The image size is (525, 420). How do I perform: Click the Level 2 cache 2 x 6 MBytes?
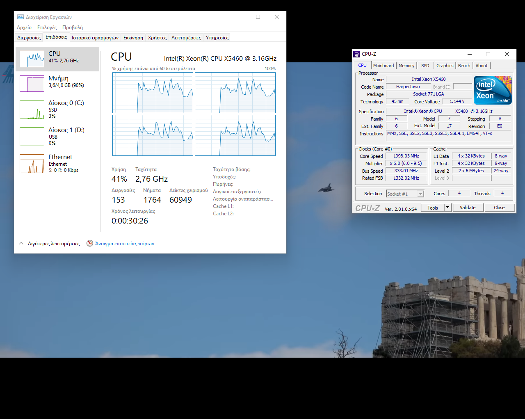471,171
